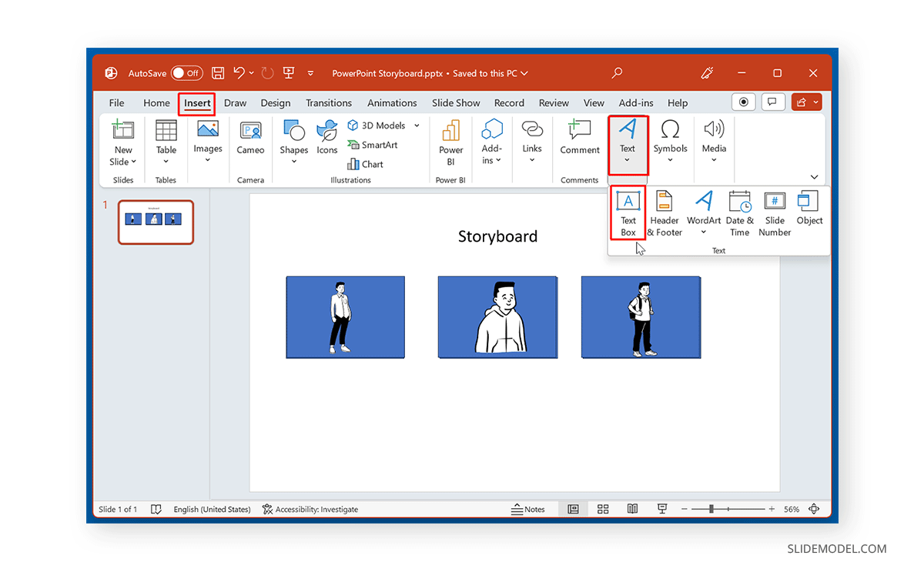The image size is (924, 572).
Task: Insert the Slide Number placeholder
Action: pyautogui.click(x=774, y=213)
